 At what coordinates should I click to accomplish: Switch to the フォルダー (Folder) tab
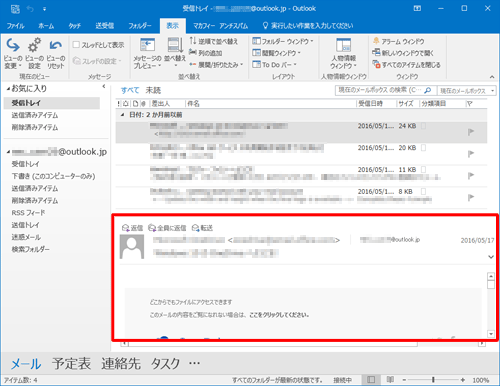pyautogui.click(x=140, y=26)
